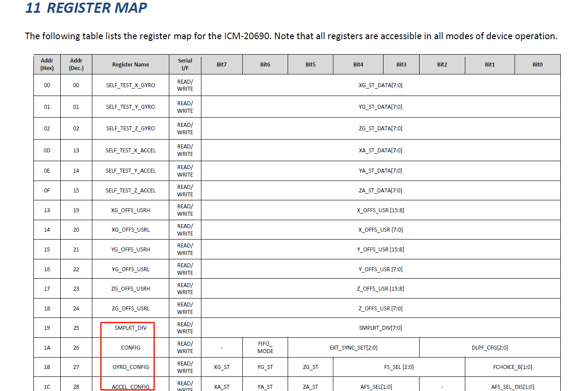The image size is (588, 391).
Task: Click the XA_ST_DATA[7:0] field
Action: [x=380, y=150]
